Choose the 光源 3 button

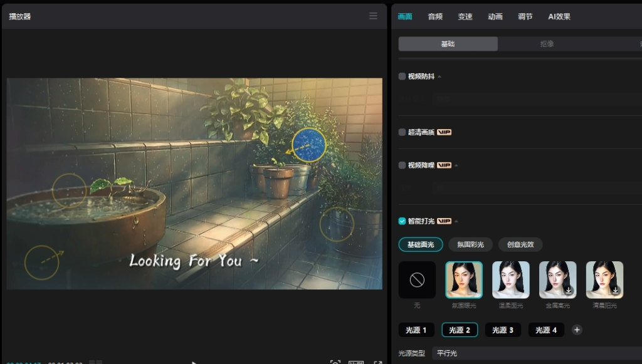point(503,330)
